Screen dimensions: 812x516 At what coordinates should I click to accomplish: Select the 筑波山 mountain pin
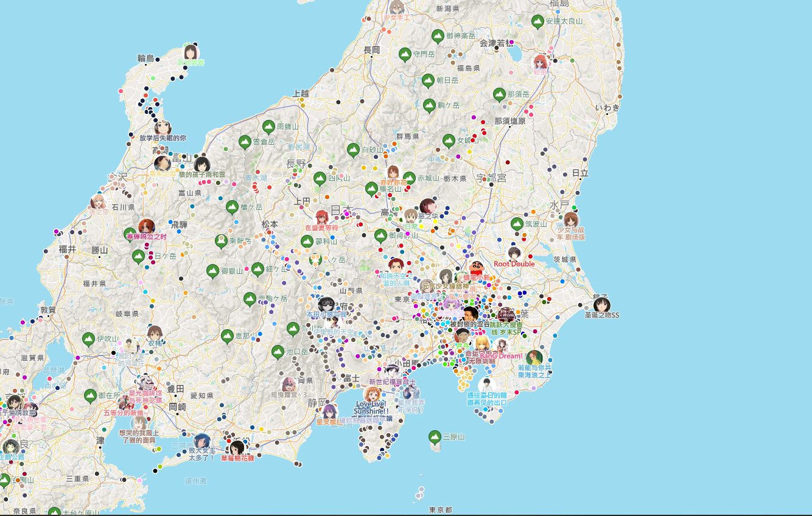(x=517, y=224)
